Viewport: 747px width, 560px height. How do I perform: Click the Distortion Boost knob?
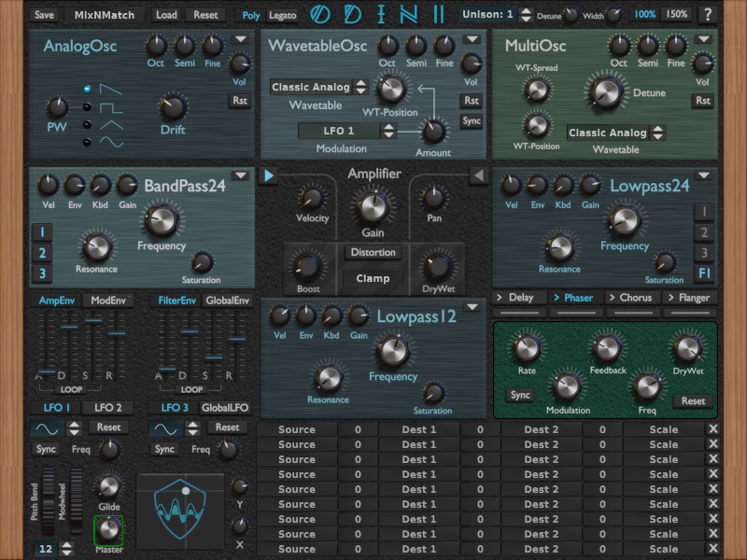(308, 266)
